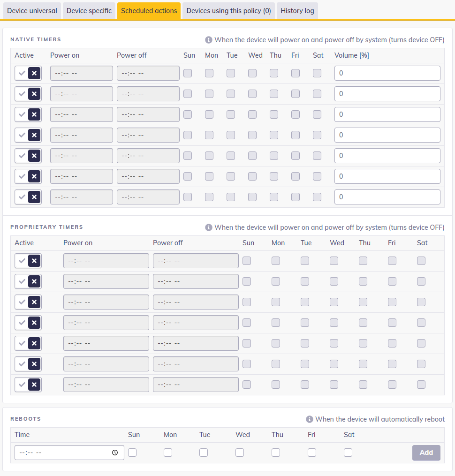Select the Device specific tab
The width and height of the screenshot is (455, 476).
pos(89,11)
